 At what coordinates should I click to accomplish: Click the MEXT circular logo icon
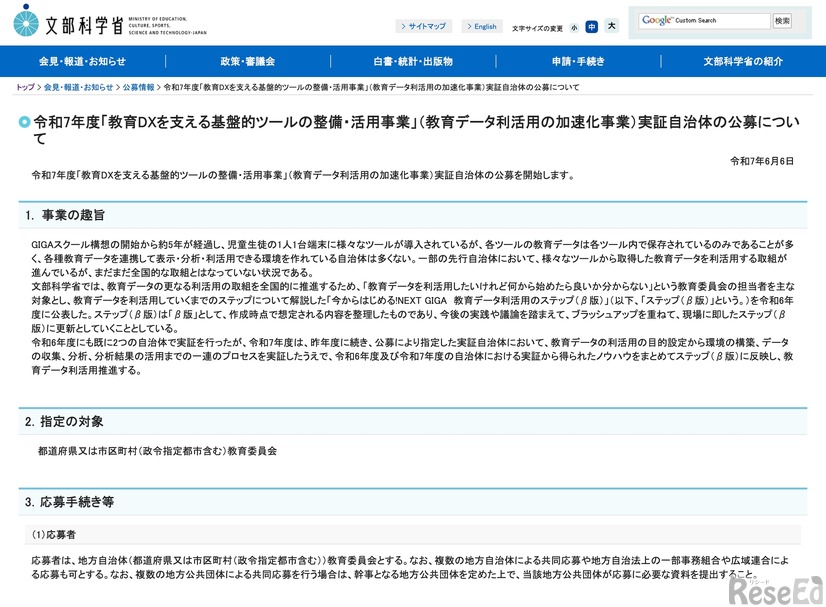pos(26,21)
